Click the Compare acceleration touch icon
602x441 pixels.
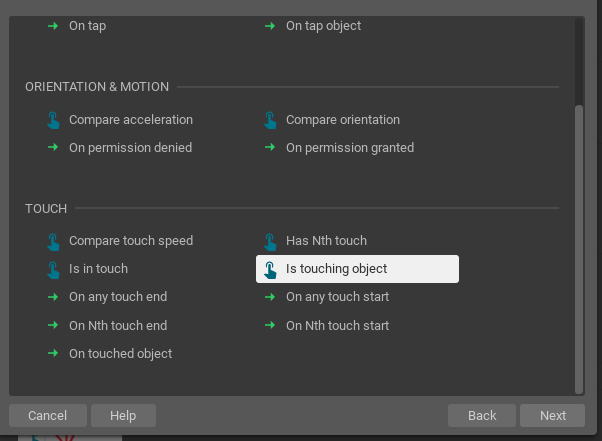(53, 120)
